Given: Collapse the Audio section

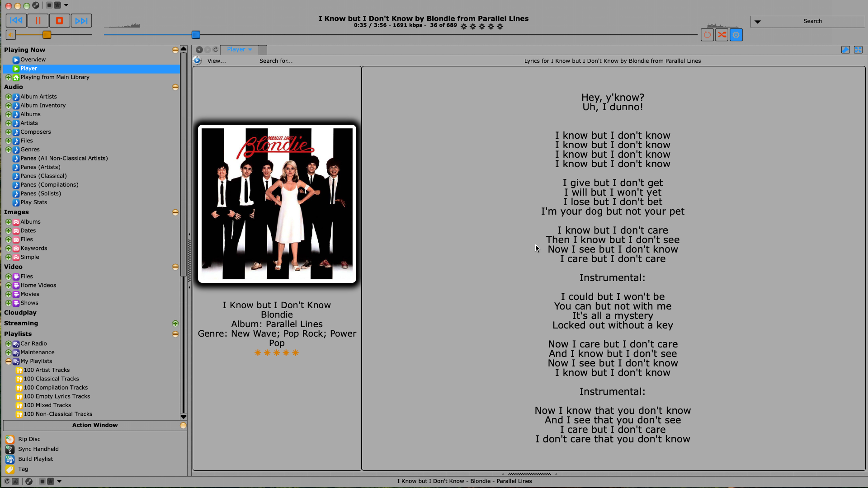Looking at the screenshot, I should coord(175,87).
